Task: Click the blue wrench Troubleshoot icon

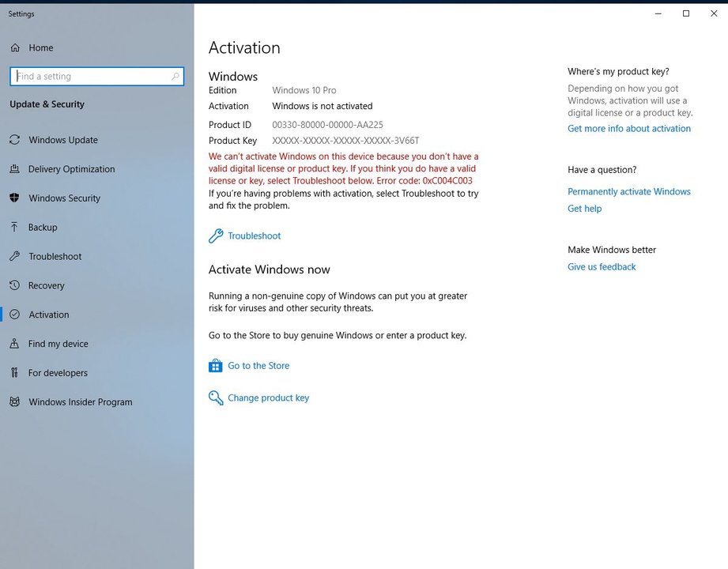Action: click(x=216, y=236)
